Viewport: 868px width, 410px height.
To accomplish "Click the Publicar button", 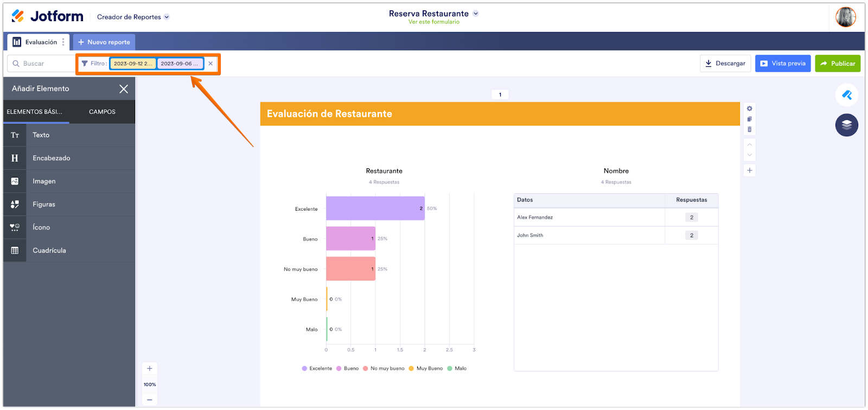I will [x=837, y=64].
